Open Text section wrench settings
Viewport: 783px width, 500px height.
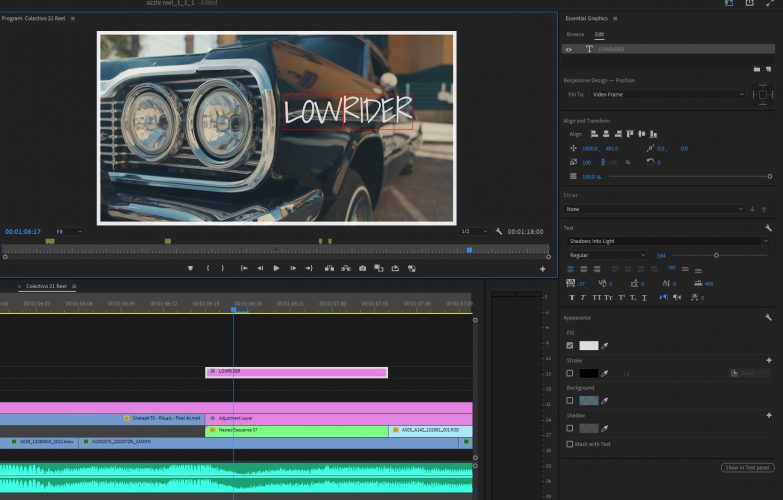(x=768, y=228)
